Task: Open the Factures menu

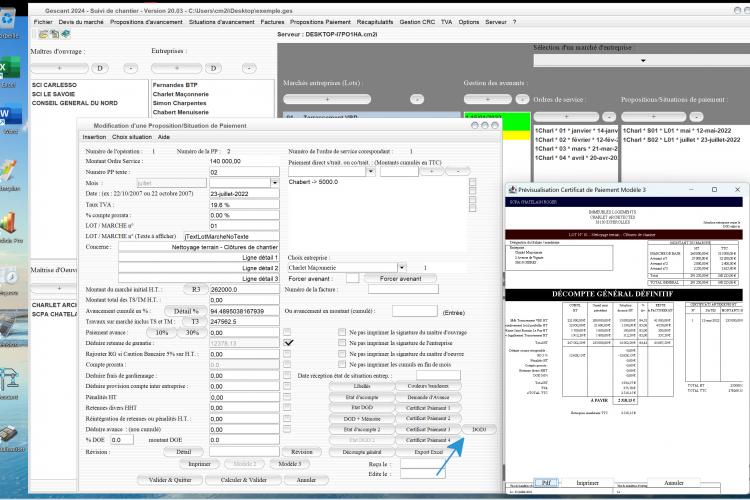Action: click(272, 22)
